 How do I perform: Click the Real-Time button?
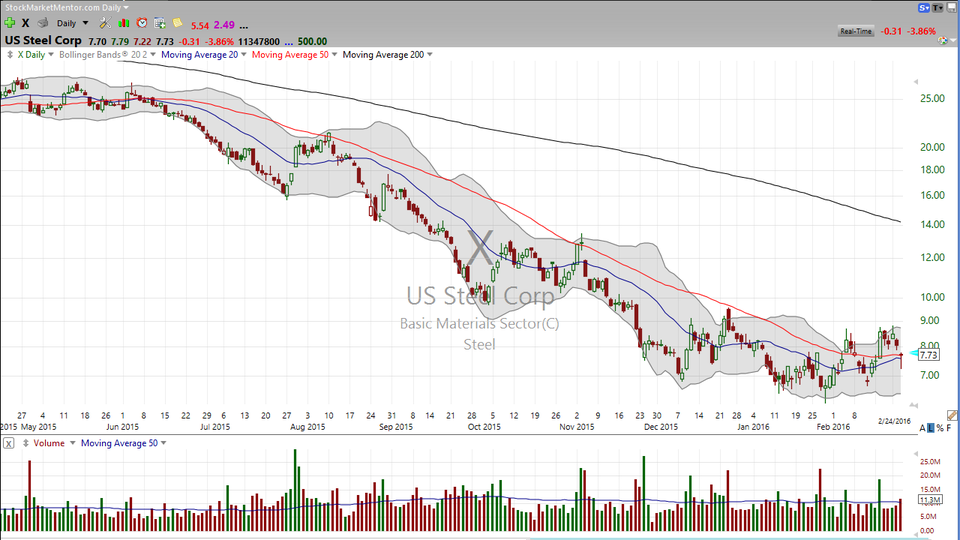[x=855, y=31]
